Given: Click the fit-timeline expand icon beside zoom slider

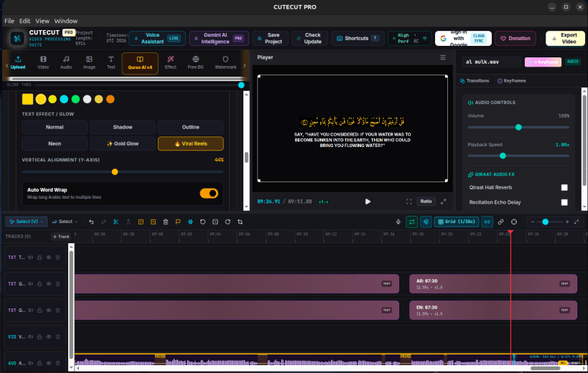Looking at the screenshot, I should coord(577,222).
